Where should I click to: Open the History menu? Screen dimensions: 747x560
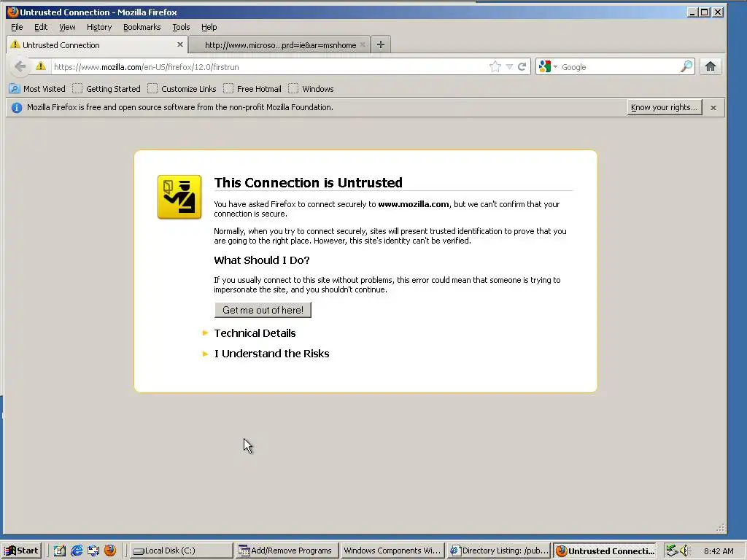point(99,27)
